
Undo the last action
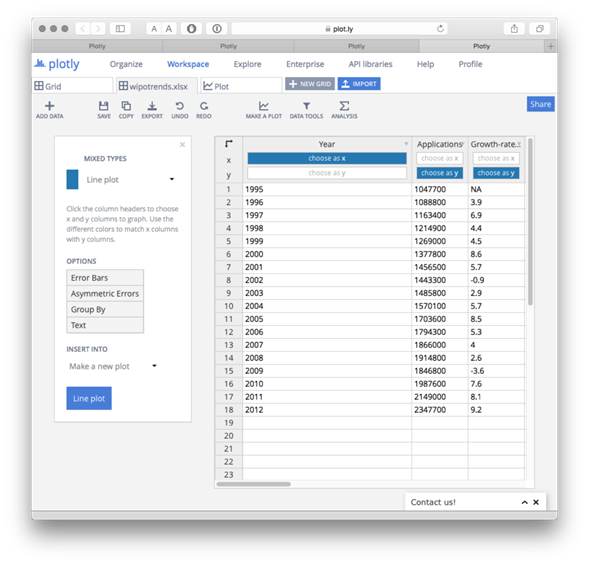180,106
